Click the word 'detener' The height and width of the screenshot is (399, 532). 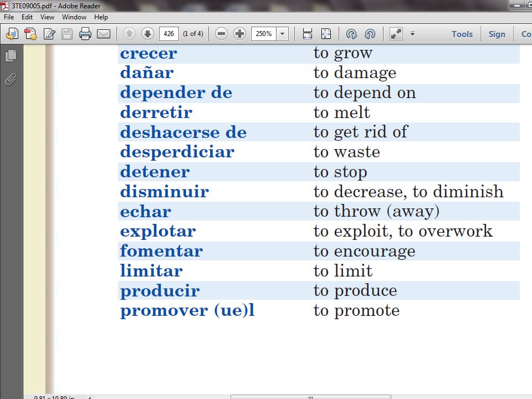pos(155,172)
